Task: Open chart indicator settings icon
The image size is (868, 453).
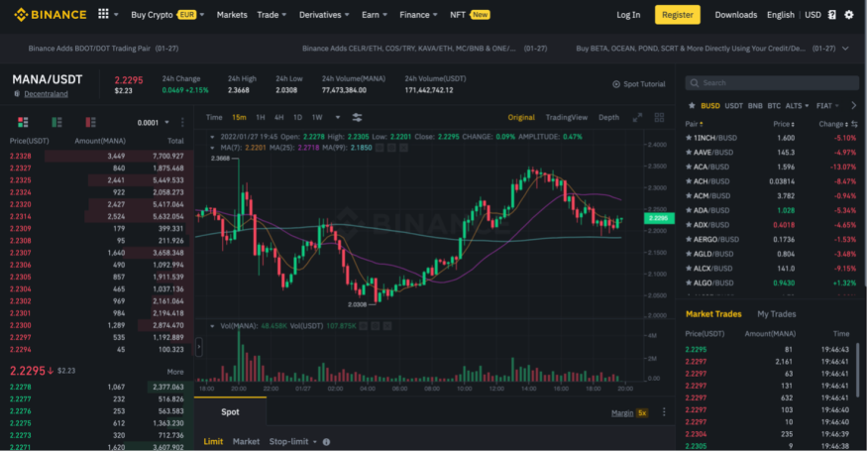Action: coord(357,117)
